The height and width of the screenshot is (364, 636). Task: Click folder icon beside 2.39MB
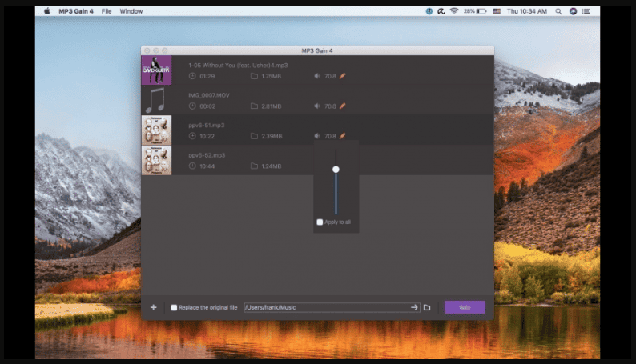[254, 136]
